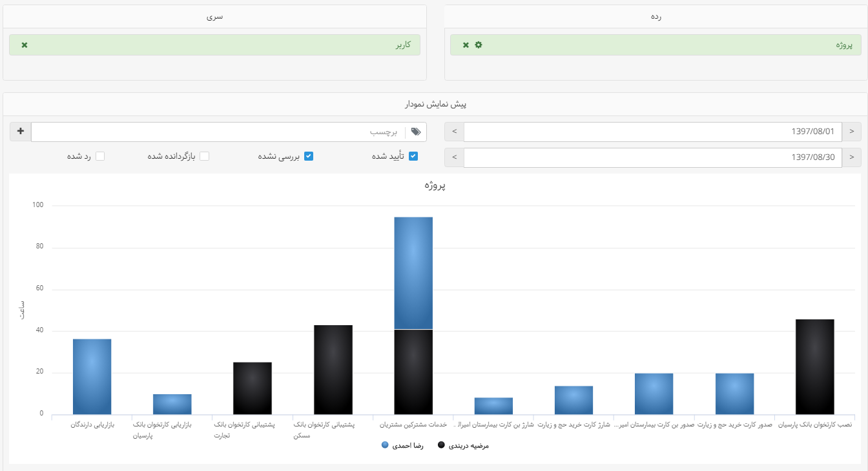Toggle مرضیه دربندی legend series marker

[x=441, y=445]
